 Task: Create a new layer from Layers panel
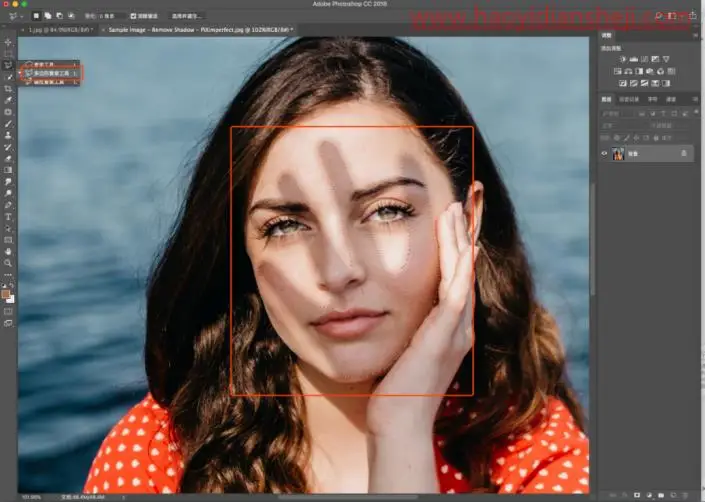click(x=673, y=495)
